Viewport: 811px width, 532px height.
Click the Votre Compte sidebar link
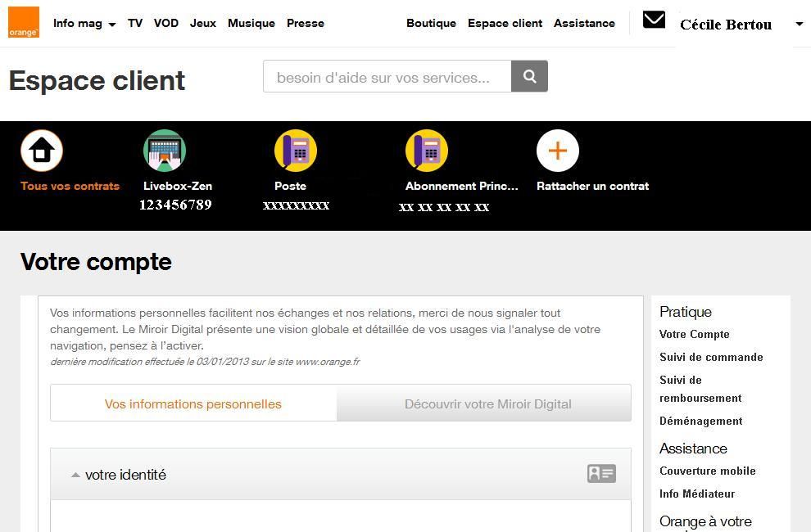coord(694,334)
